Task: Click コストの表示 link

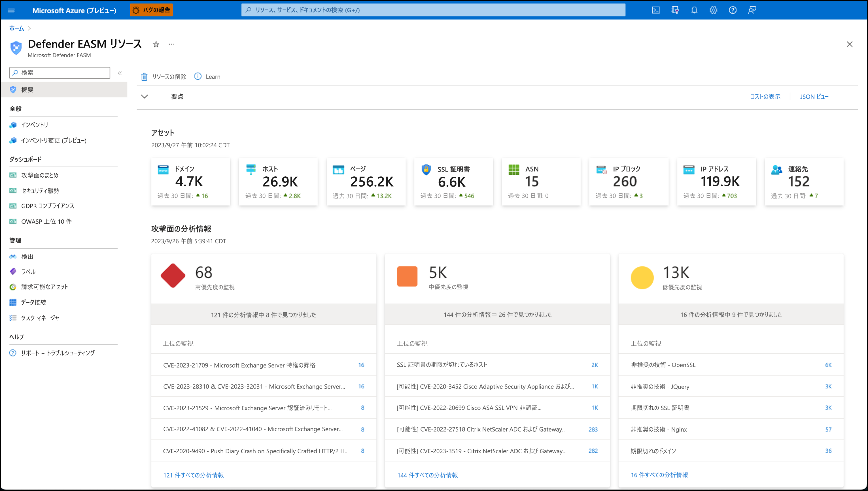Action: (765, 97)
